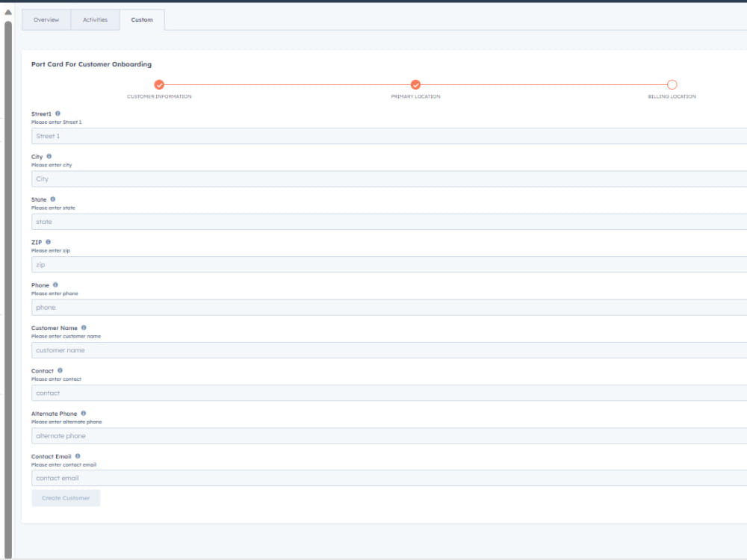This screenshot has height=560, width=747.
Task: Click the info icon next to State
Action: click(53, 199)
